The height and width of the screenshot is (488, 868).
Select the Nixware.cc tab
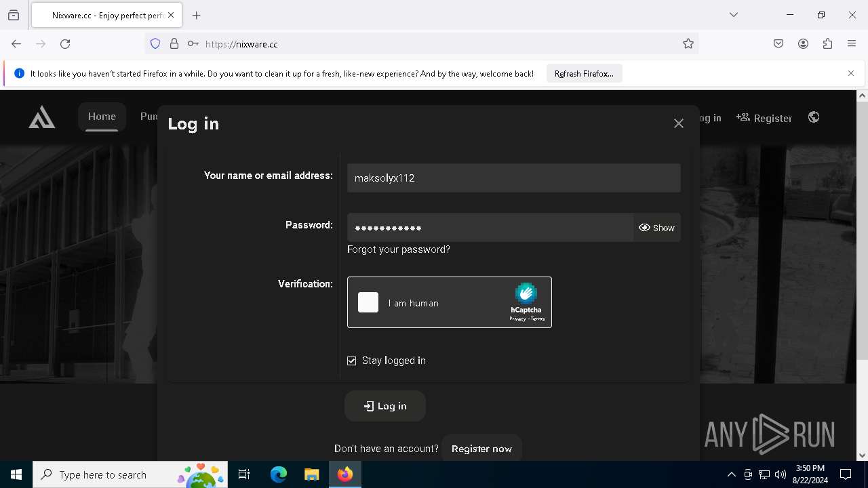pyautogui.click(x=106, y=15)
